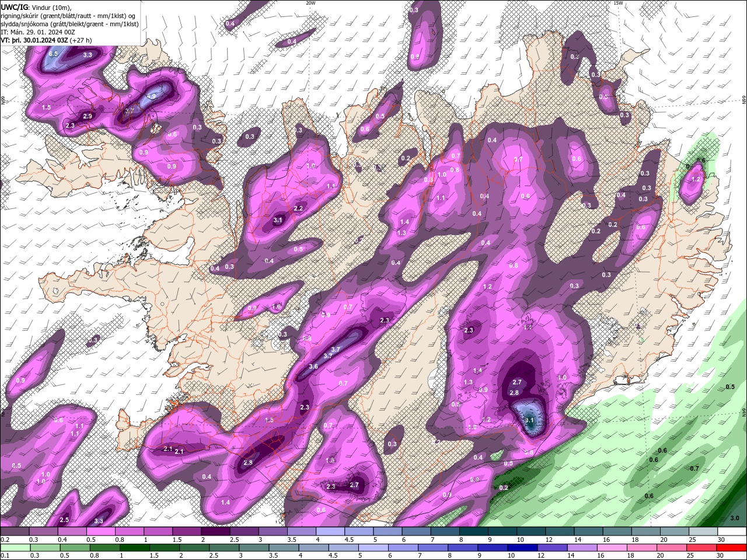Click the 2.9 snowfall value label
The width and height of the screenshot is (747, 560).
(x=88, y=116)
